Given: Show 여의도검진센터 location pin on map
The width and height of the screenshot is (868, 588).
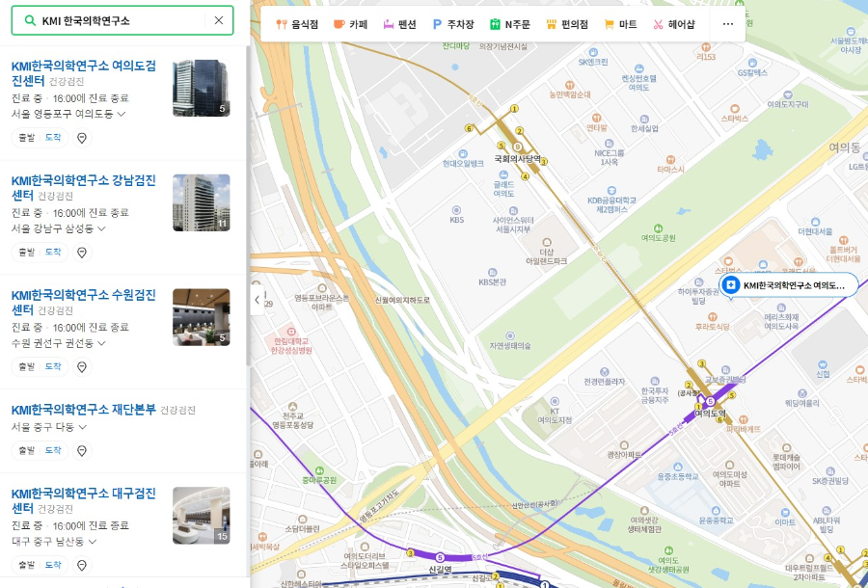Looking at the screenshot, I should [82, 138].
